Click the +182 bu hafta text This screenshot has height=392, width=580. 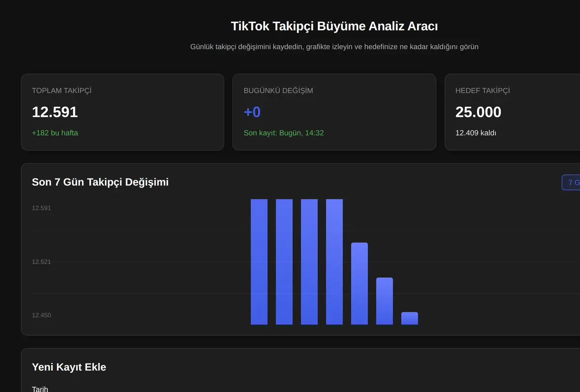point(55,133)
